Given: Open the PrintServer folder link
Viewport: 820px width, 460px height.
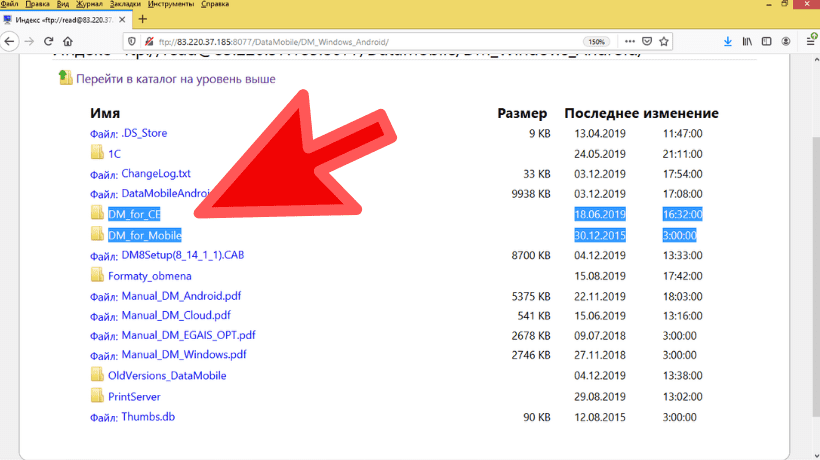Looking at the screenshot, I should click(134, 397).
